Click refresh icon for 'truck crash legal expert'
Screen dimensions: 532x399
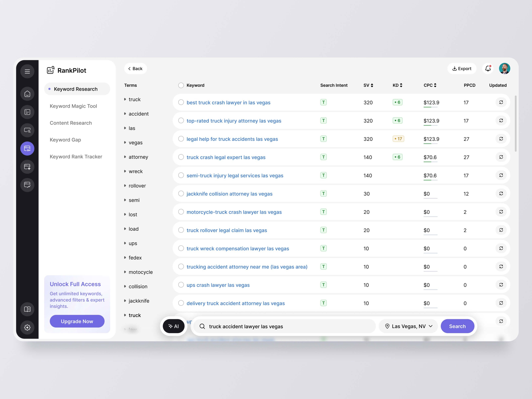tap(501, 157)
